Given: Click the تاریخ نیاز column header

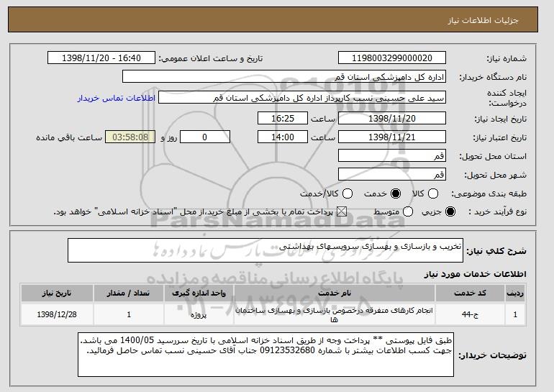Looking at the screenshot, I should 57,293.
